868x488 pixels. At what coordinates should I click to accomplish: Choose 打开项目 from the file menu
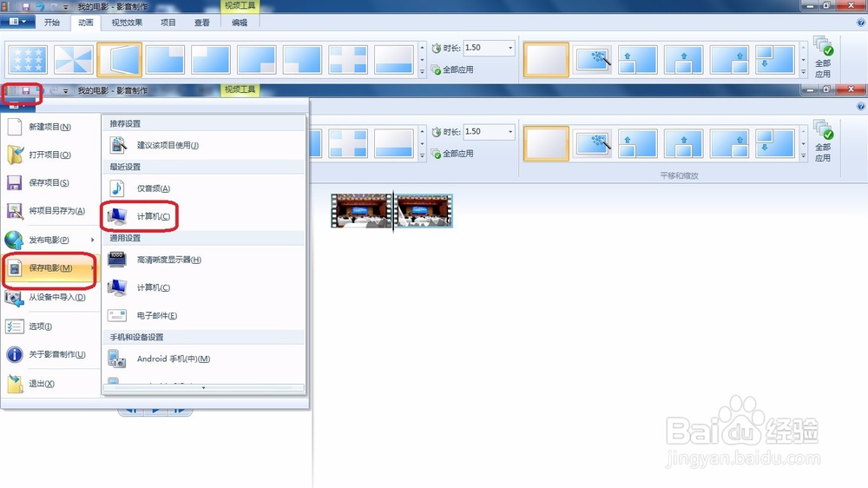click(x=49, y=155)
